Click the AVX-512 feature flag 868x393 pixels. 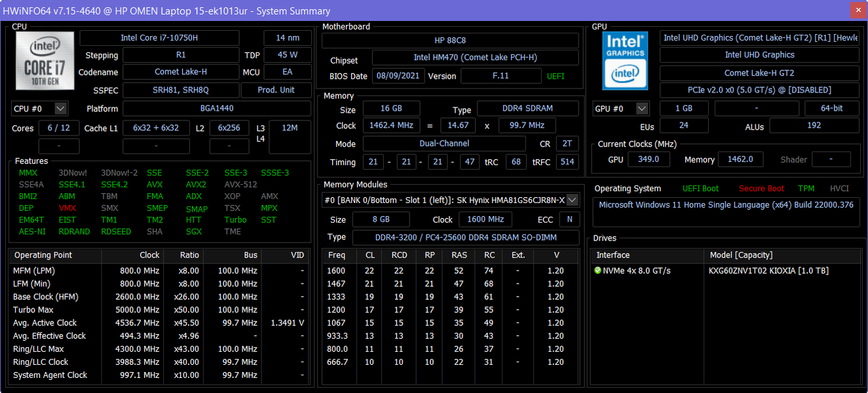pos(241,185)
